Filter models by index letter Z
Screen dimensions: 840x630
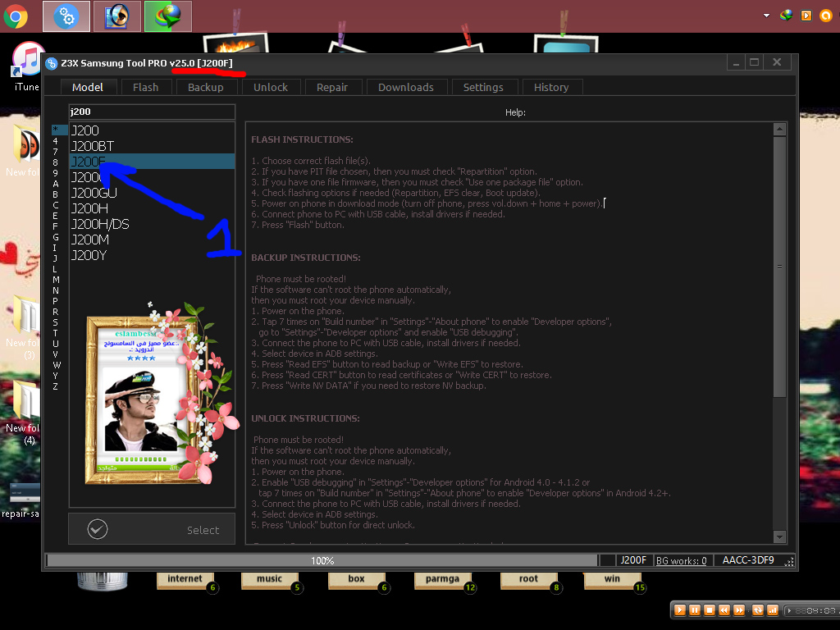point(55,387)
